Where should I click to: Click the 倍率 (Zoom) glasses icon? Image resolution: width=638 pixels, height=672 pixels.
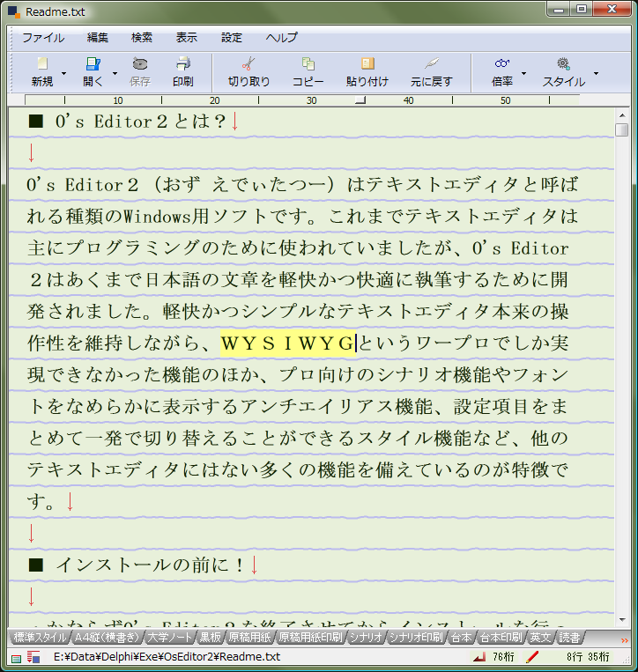point(502,64)
